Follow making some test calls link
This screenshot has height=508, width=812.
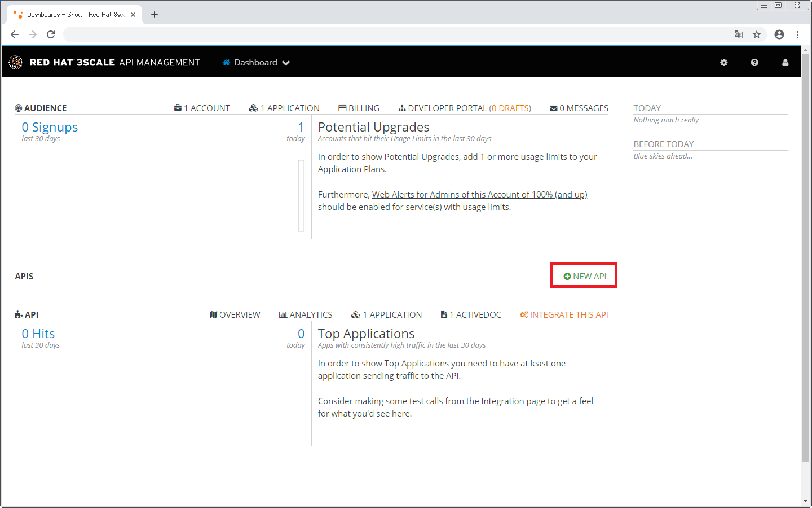tap(399, 401)
